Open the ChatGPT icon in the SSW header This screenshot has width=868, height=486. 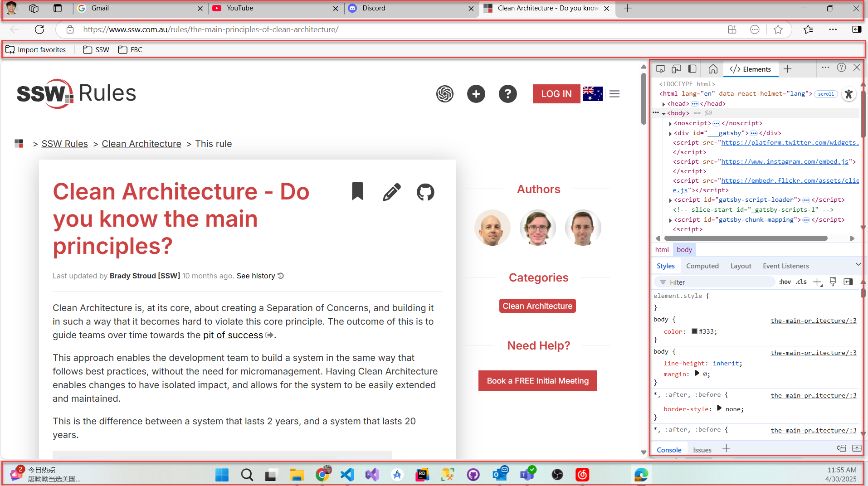tap(444, 94)
